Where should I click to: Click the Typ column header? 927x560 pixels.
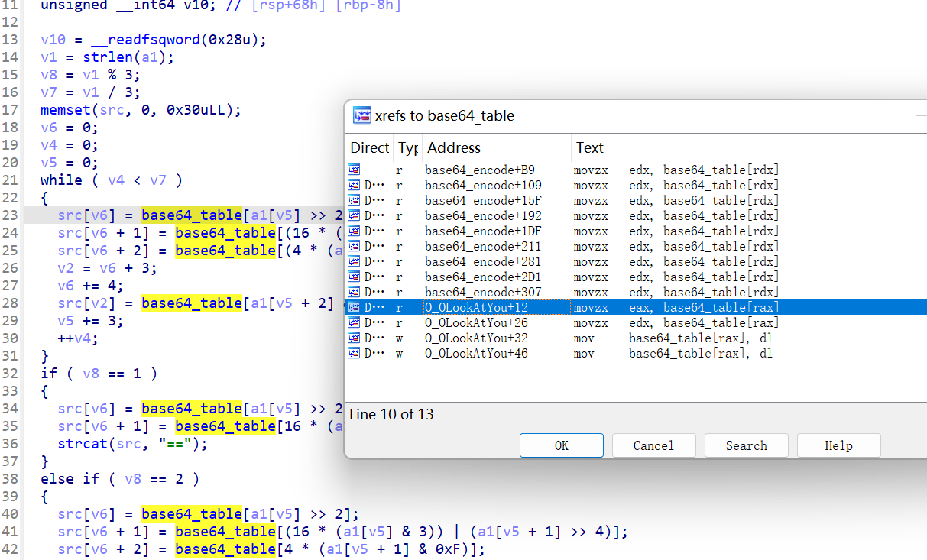pos(408,147)
